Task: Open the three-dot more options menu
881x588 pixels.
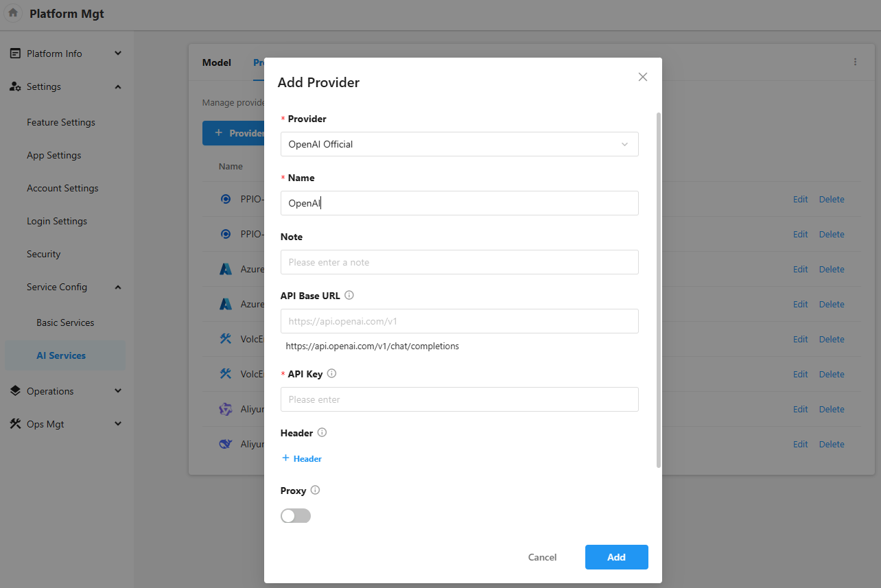Action: 855,62
